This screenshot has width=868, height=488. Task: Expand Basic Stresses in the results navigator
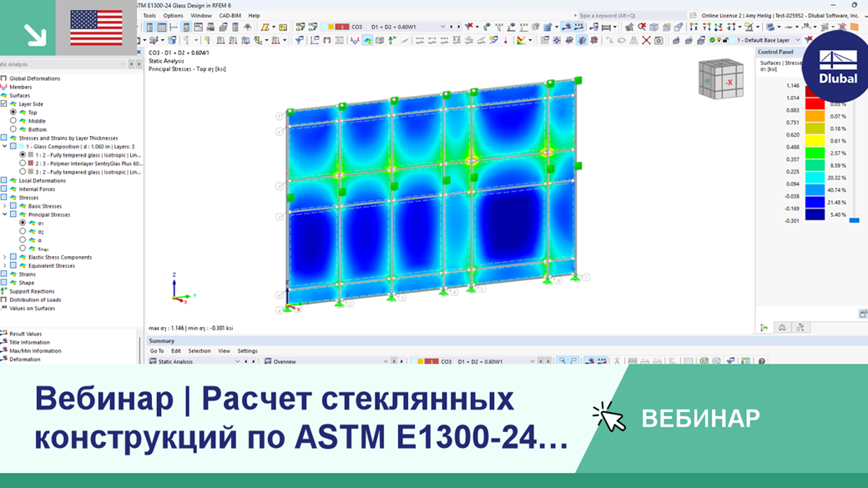pos(5,206)
